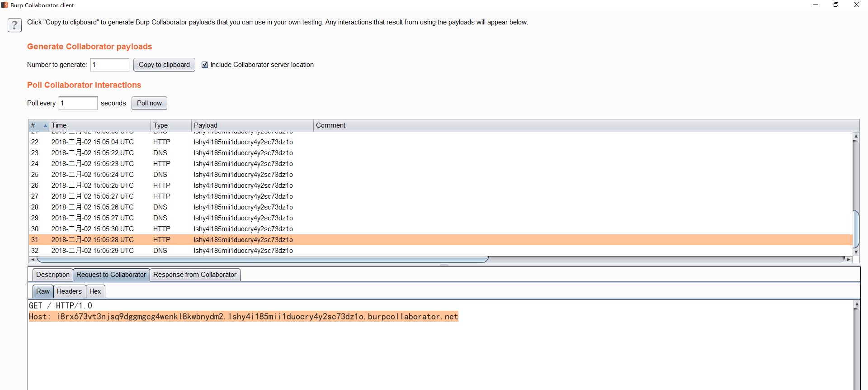Image resolution: width=868 pixels, height=390 pixels.
Task: Select row 26, HTTP at 15:05:25
Action: 441,185
